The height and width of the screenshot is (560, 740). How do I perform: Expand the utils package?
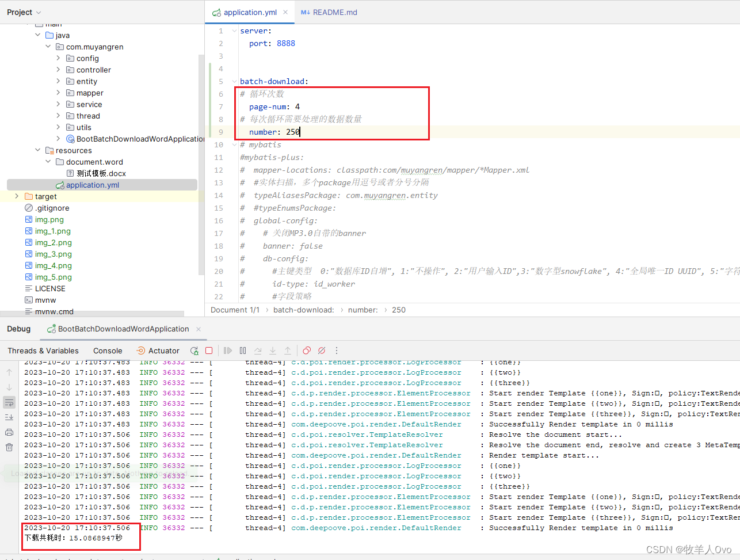coord(58,127)
